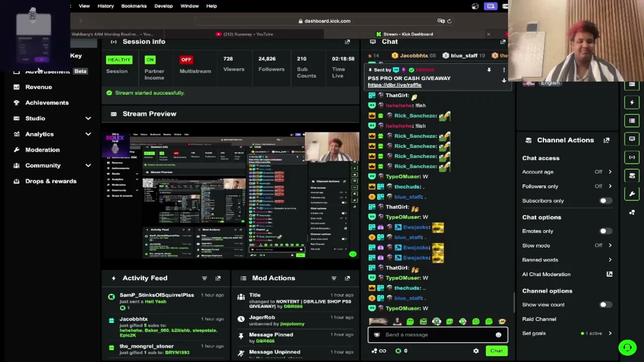Viewport: 644px width, 362px height.
Task: Open the Help menu
Action: (211, 6)
